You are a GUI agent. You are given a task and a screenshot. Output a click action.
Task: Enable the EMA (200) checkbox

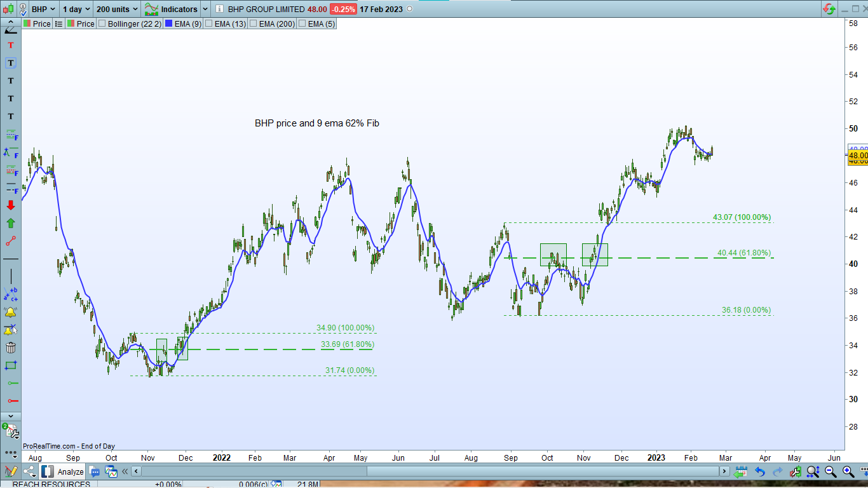pos(254,24)
